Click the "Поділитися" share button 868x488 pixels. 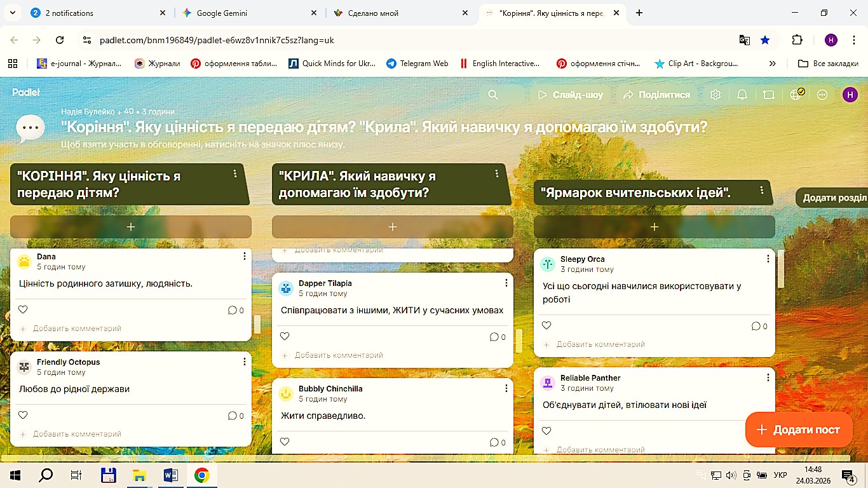[657, 95]
